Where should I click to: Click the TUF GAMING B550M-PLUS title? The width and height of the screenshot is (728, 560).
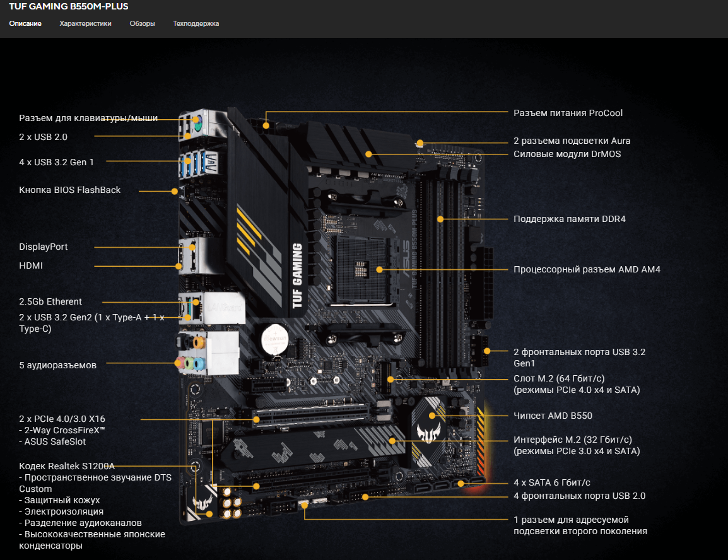69,6
